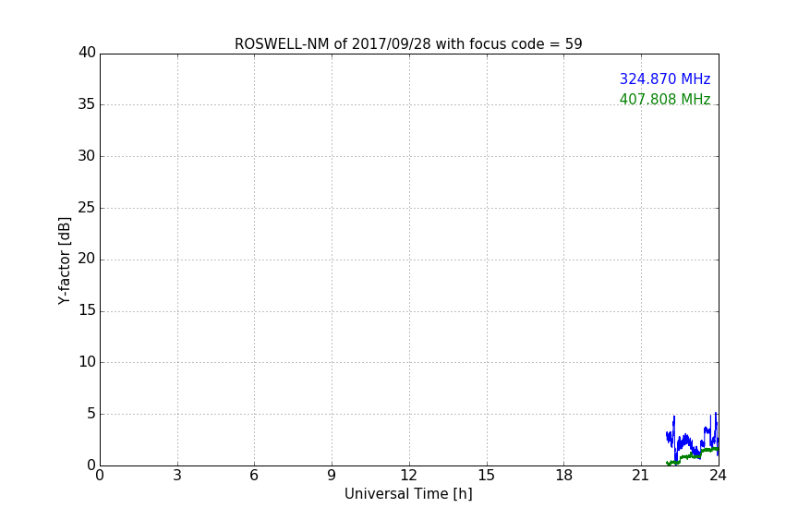Image resolution: width=798 pixels, height=532 pixels.
Task: Click the y-axis tick label '10'
Action: [x=87, y=362]
